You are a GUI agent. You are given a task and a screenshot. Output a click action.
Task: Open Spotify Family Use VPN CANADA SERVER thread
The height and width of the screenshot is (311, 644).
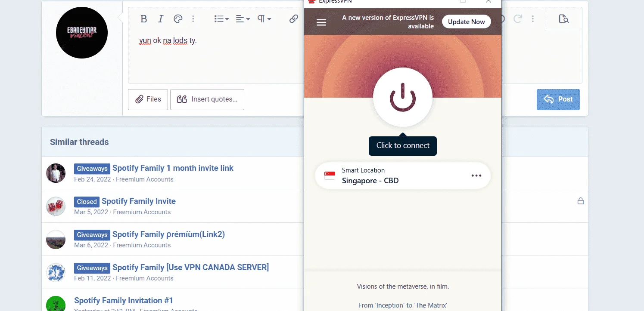(x=190, y=268)
